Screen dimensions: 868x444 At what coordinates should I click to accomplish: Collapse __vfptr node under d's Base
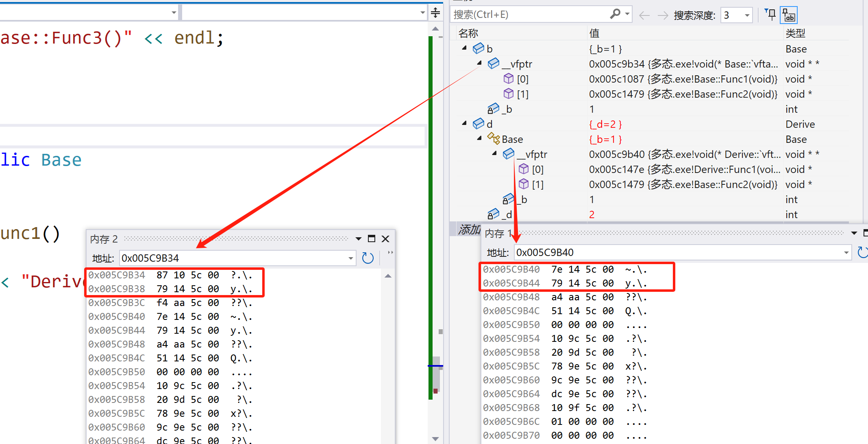pos(494,153)
